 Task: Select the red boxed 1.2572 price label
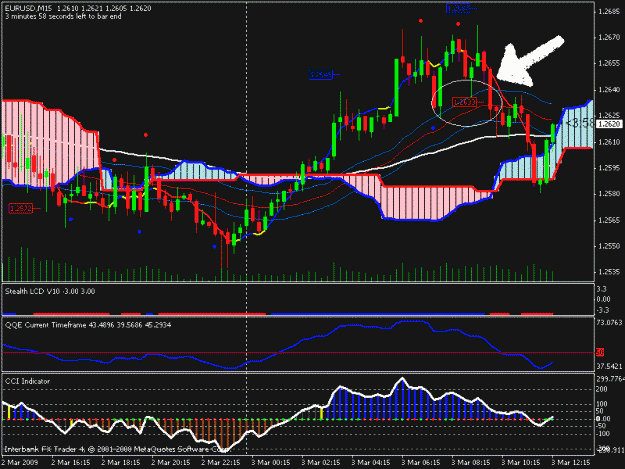point(21,208)
